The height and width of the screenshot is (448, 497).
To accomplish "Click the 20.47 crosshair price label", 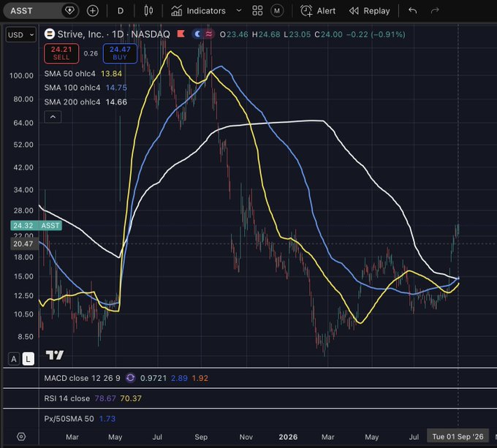I will (x=23, y=243).
